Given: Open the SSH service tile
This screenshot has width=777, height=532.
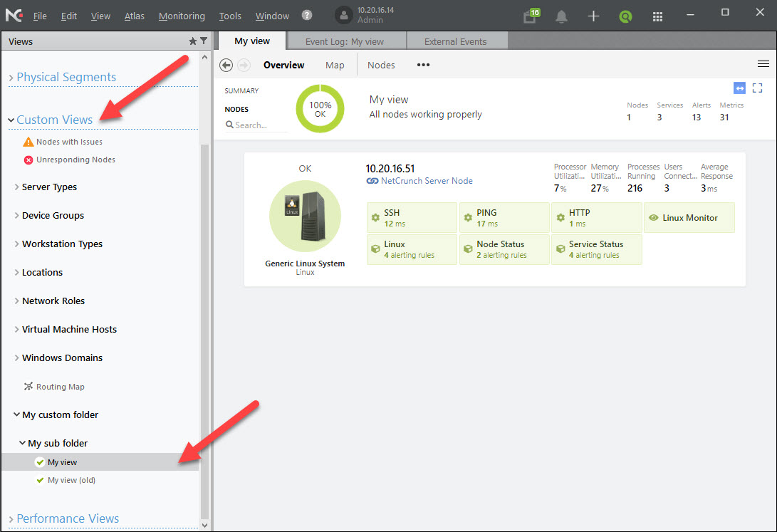Looking at the screenshot, I should 412,217.
